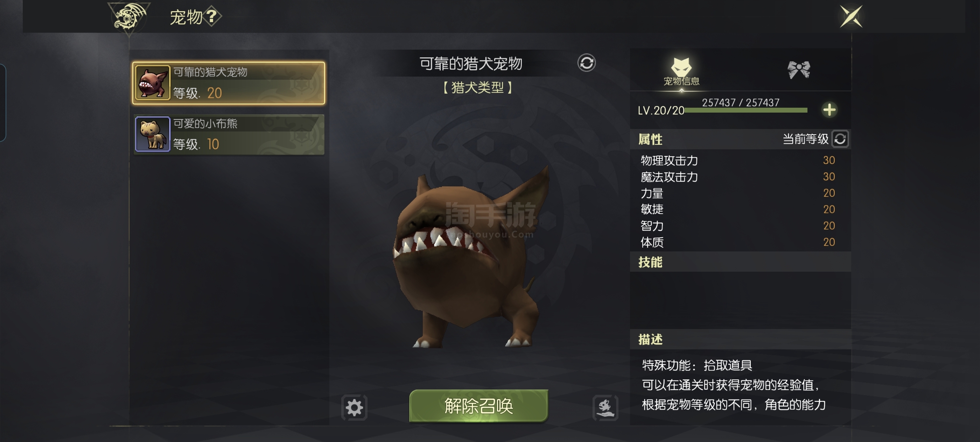Select 可爱的小布熊 in pet list

click(x=229, y=135)
